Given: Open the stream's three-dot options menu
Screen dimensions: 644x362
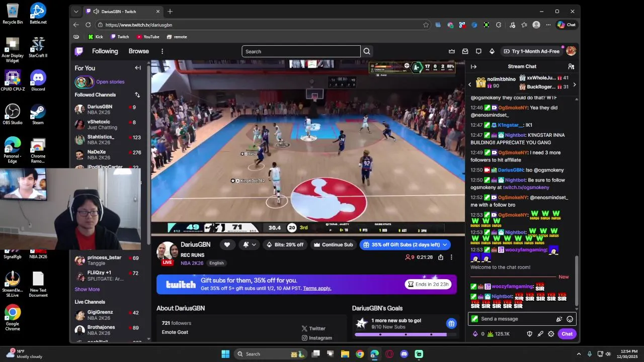Looking at the screenshot, I should click(451, 257).
